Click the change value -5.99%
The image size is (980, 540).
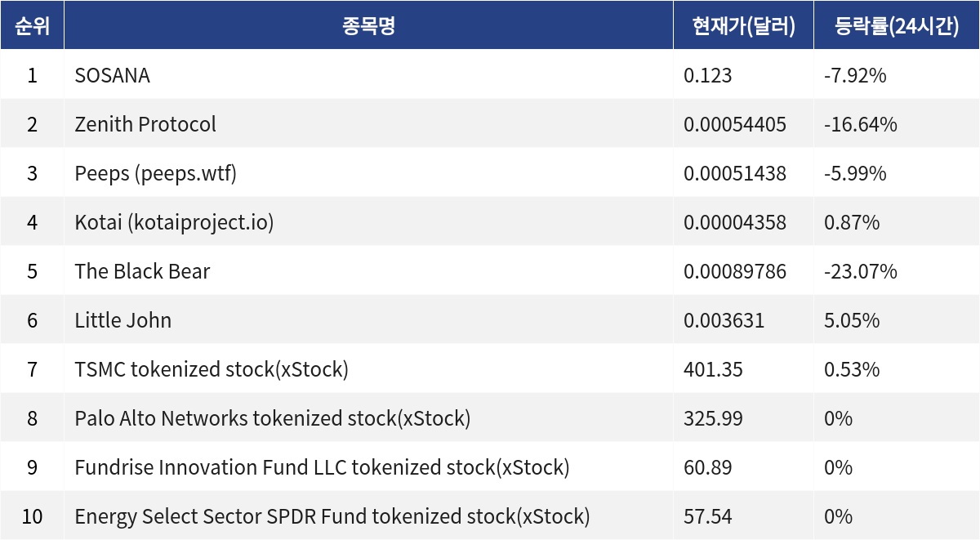(855, 174)
